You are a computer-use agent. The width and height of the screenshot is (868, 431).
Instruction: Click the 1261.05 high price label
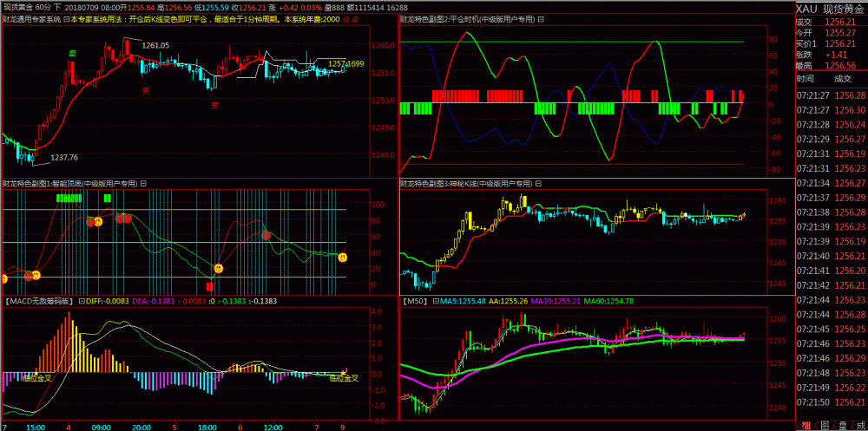pyautogui.click(x=155, y=46)
